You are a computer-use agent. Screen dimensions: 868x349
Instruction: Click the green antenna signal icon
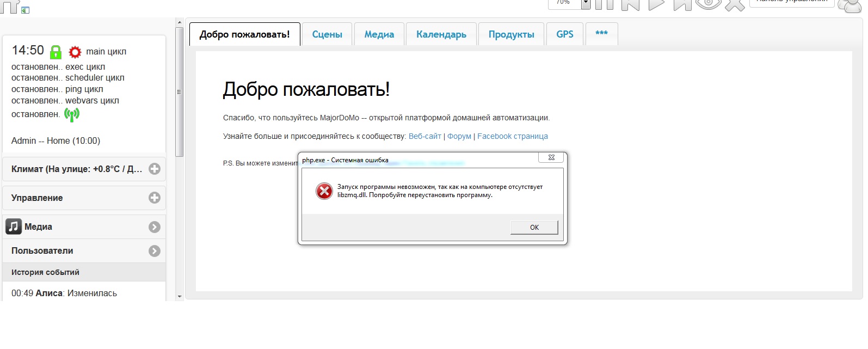pos(72,114)
